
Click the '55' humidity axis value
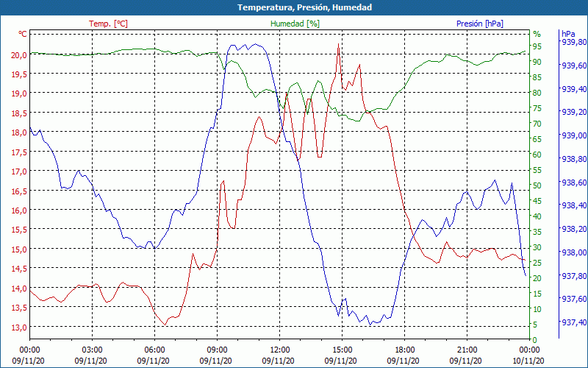(x=537, y=170)
